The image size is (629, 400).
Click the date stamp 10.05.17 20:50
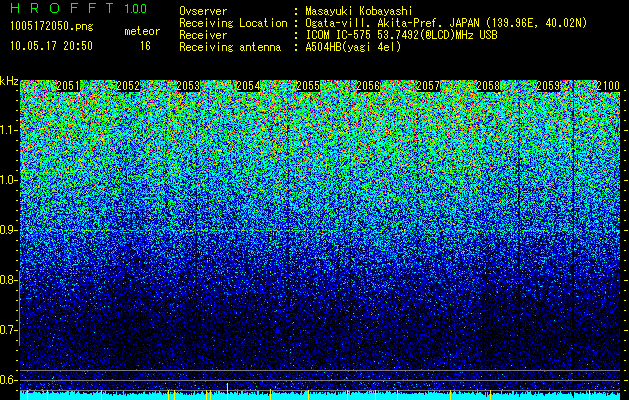(x=51, y=46)
